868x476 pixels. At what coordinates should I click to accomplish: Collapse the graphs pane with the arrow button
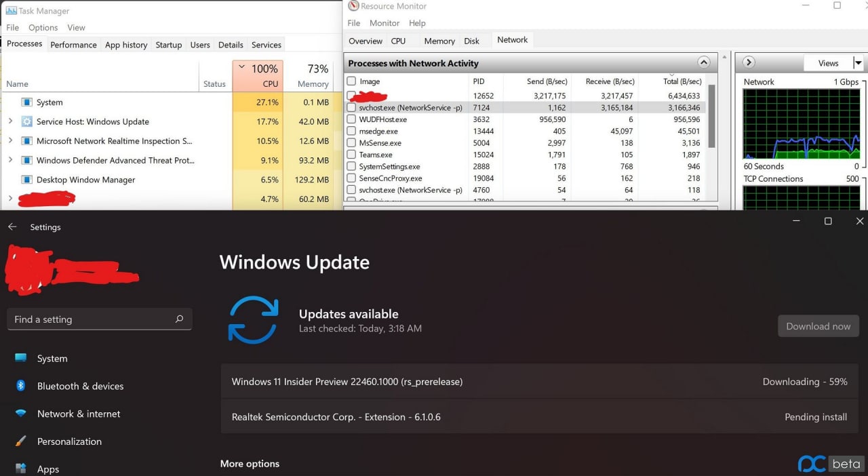tap(749, 62)
